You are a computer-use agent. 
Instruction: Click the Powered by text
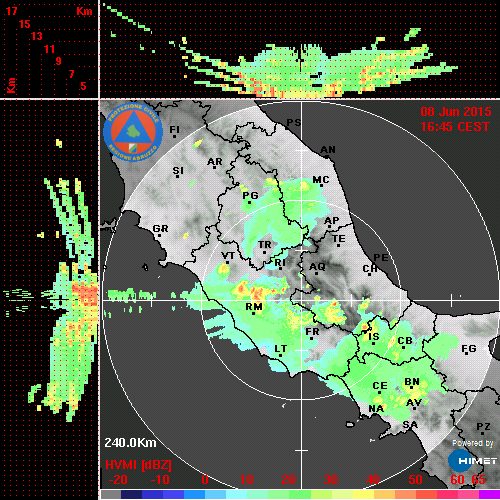472,443
